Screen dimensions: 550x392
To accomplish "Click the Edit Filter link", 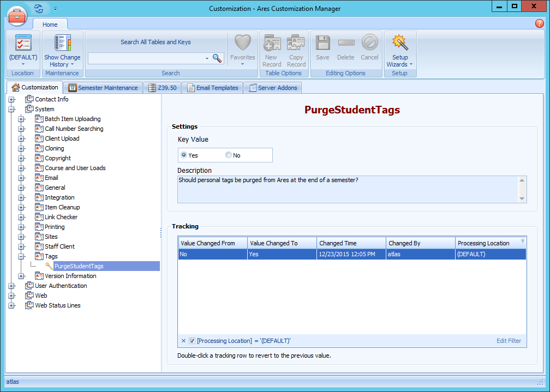I will tap(508, 340).
